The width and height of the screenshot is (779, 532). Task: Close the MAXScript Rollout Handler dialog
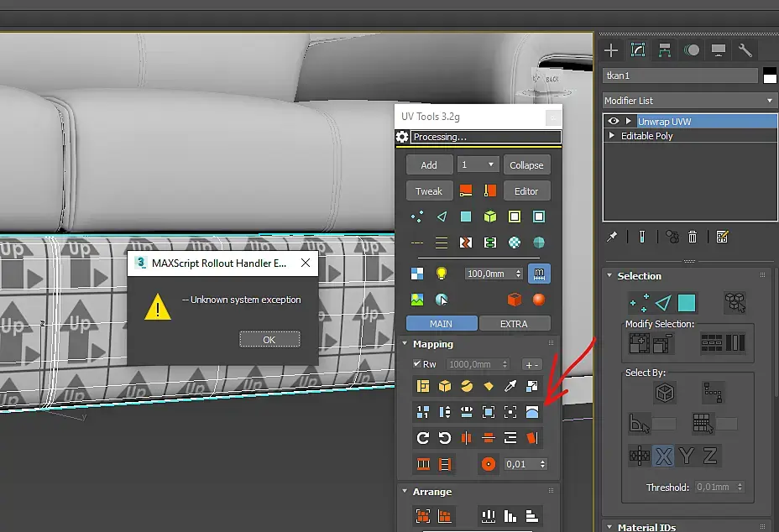pos(306,263)
